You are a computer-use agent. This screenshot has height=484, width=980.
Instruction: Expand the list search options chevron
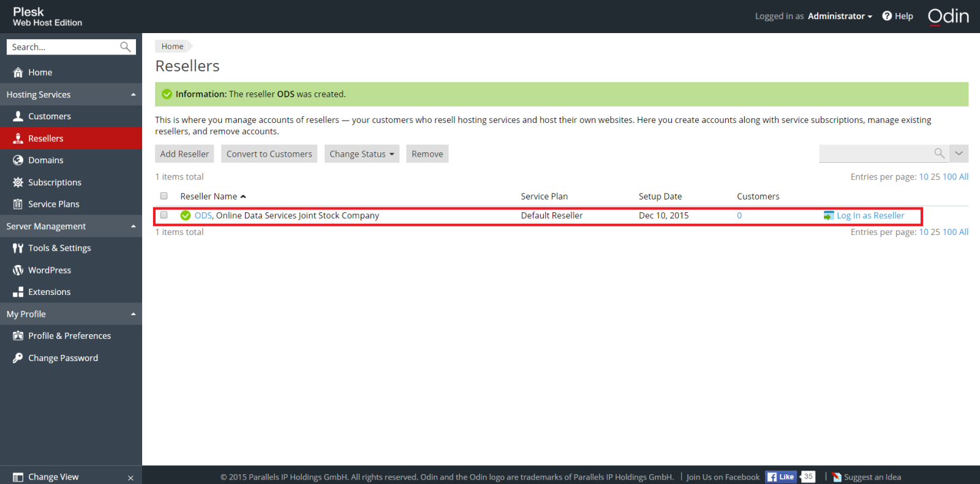[959, 154]
